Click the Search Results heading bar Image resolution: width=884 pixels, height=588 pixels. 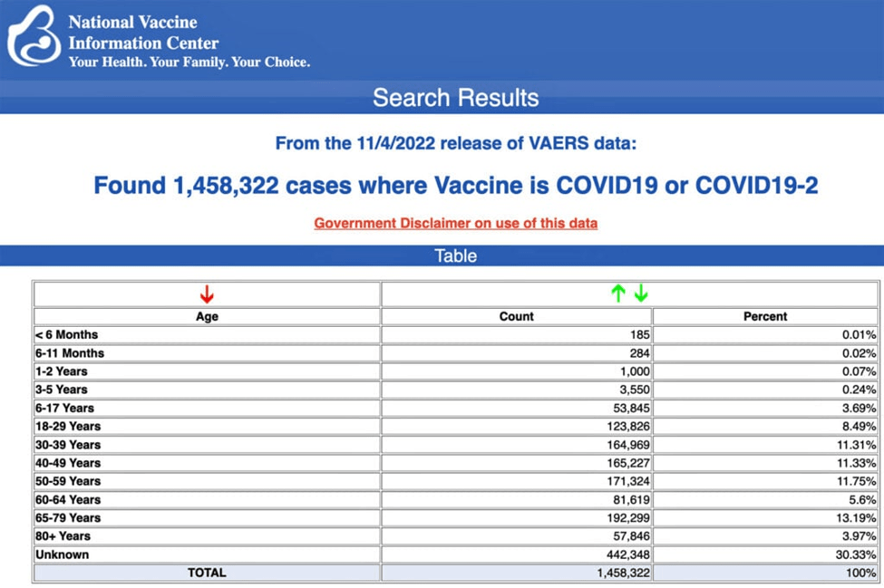(x=455, y=98)
